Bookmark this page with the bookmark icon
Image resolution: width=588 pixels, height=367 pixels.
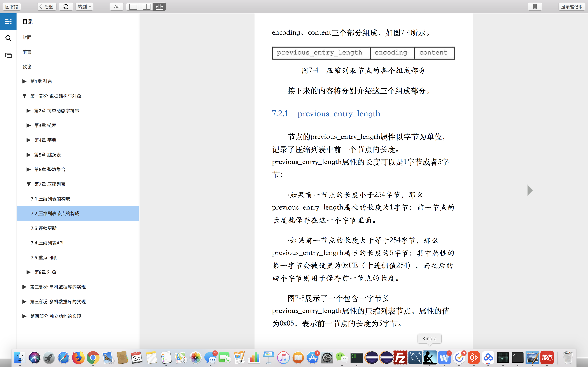click(x=535, y=7)
